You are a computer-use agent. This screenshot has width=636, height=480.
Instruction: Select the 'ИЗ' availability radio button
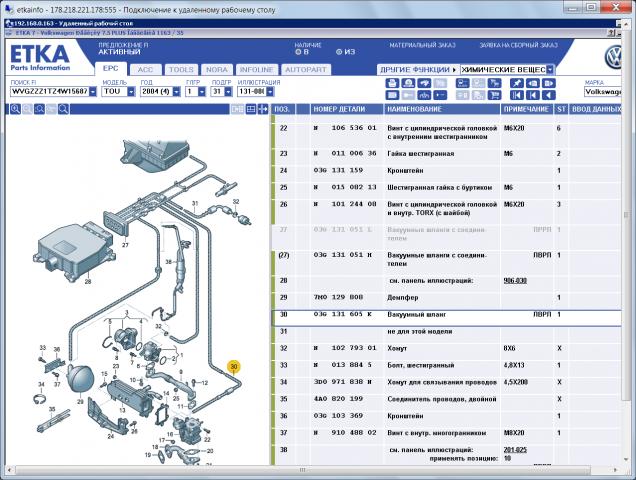tap(339, 52)
